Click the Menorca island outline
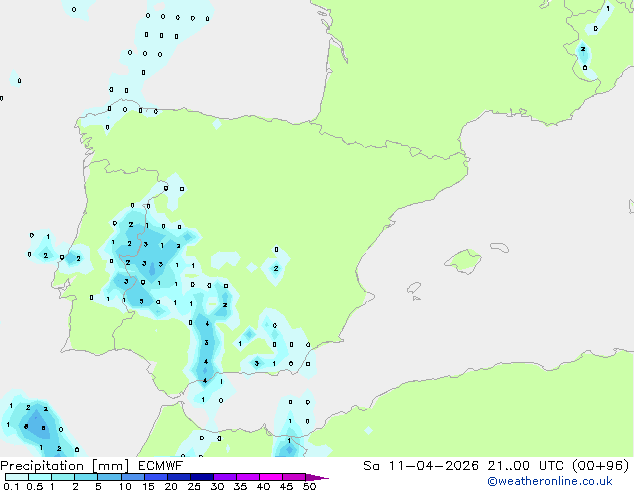The image size is (634, 490). click(499, 247)
